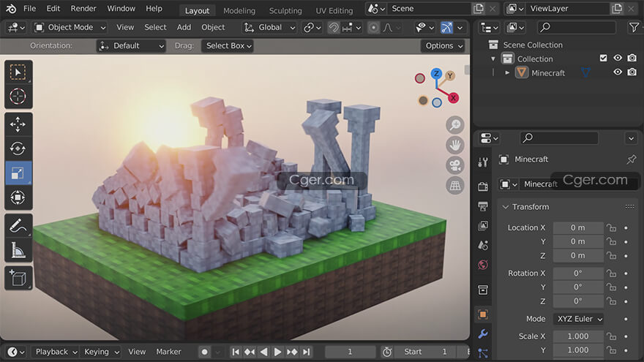Image resolution: width=644 pixels, height=362 pixels.
Task: Toggle proportional editing button
Action: pyautogui.click(x=373, y=28)
